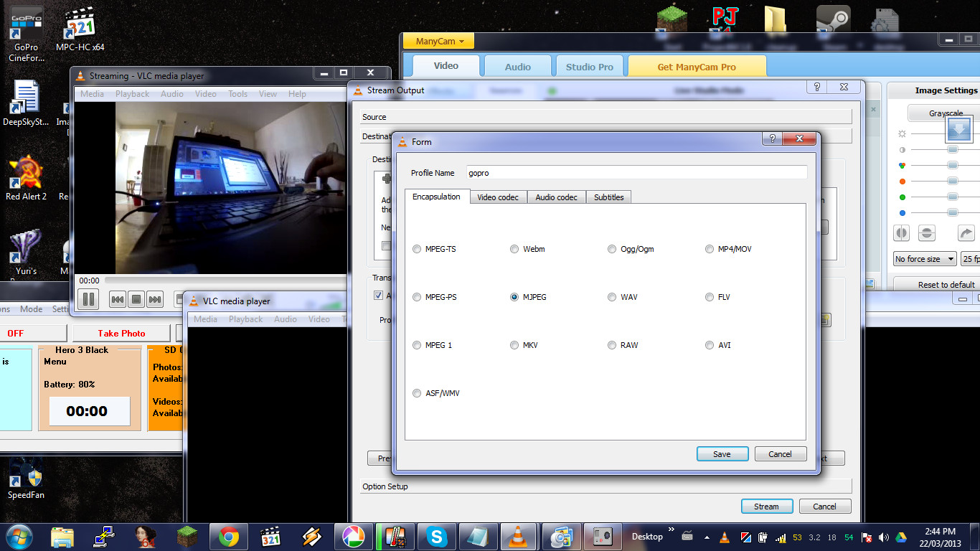Click the flip horizontal icon in ManyCam

click(x=902, y=233)
